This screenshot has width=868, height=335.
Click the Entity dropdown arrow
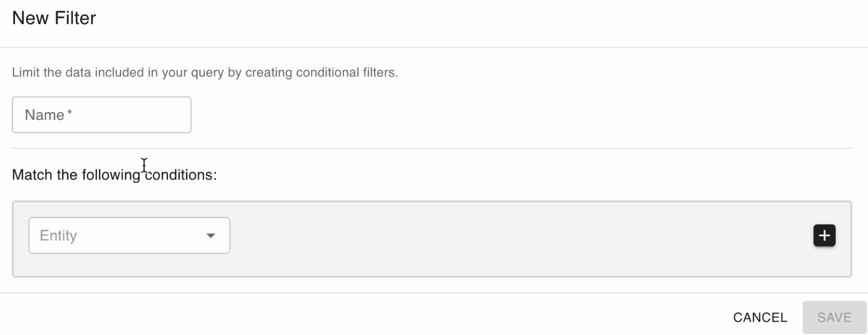[x=210, y=236]
